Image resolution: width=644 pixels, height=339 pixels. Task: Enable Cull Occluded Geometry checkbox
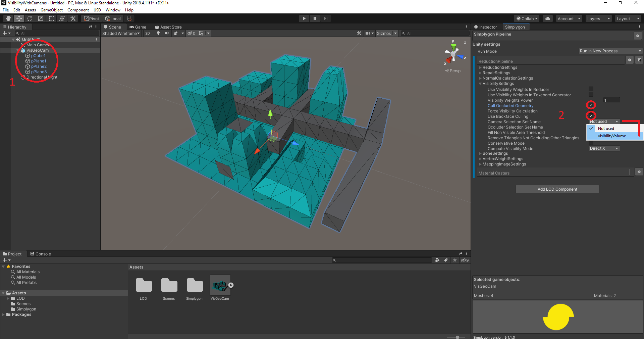(590, 105)
